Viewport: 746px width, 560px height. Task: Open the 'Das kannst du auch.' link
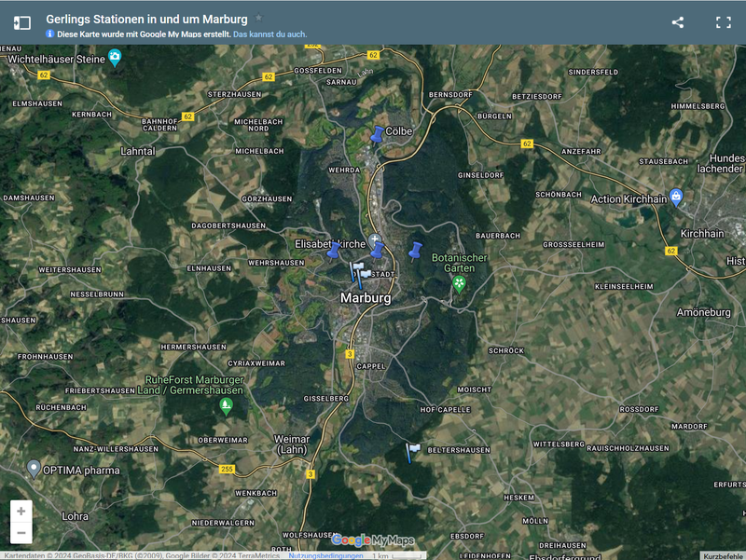pyautogui.click(x=270, y=34)
